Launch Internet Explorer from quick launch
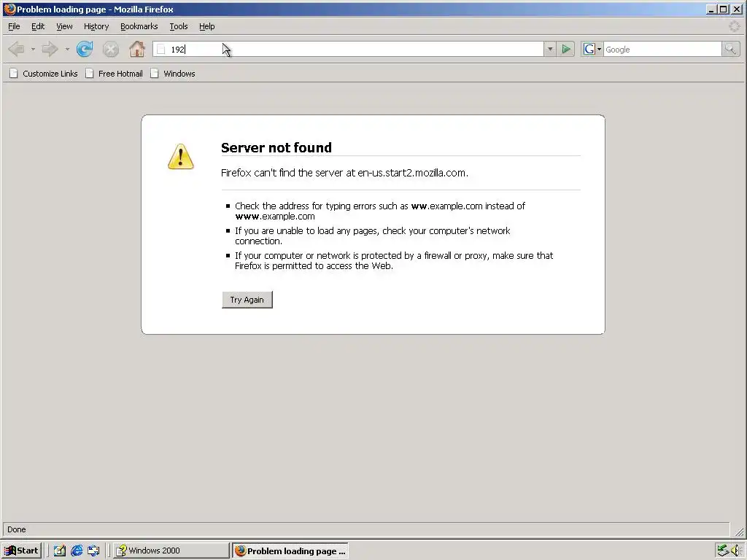The width and height of the screenshot is (747, 560). point(76,551)
